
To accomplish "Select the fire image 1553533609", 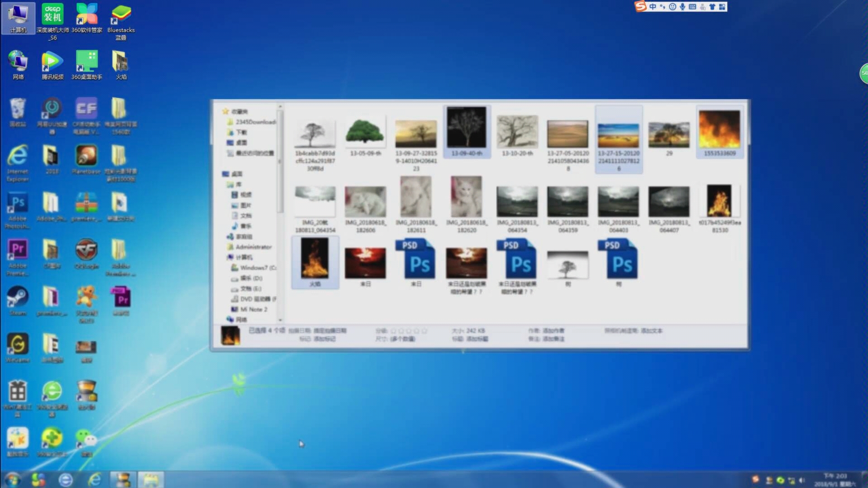I will (x=720, y=132).
